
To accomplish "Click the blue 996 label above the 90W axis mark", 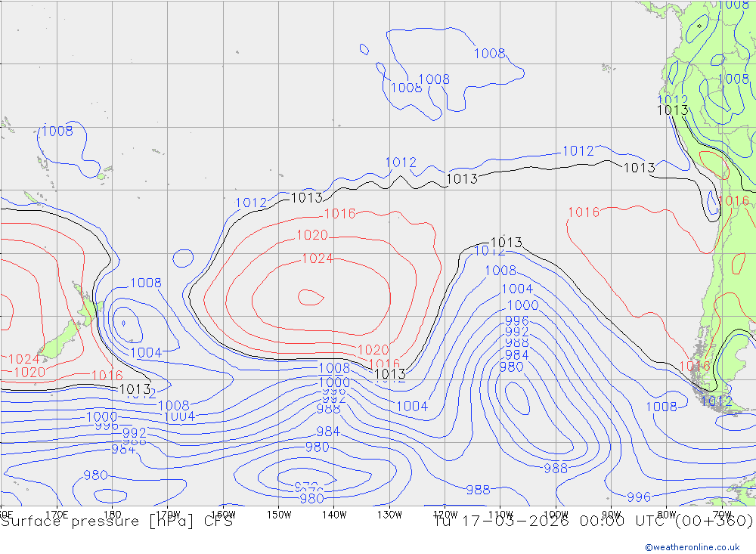I will (639, 497).
